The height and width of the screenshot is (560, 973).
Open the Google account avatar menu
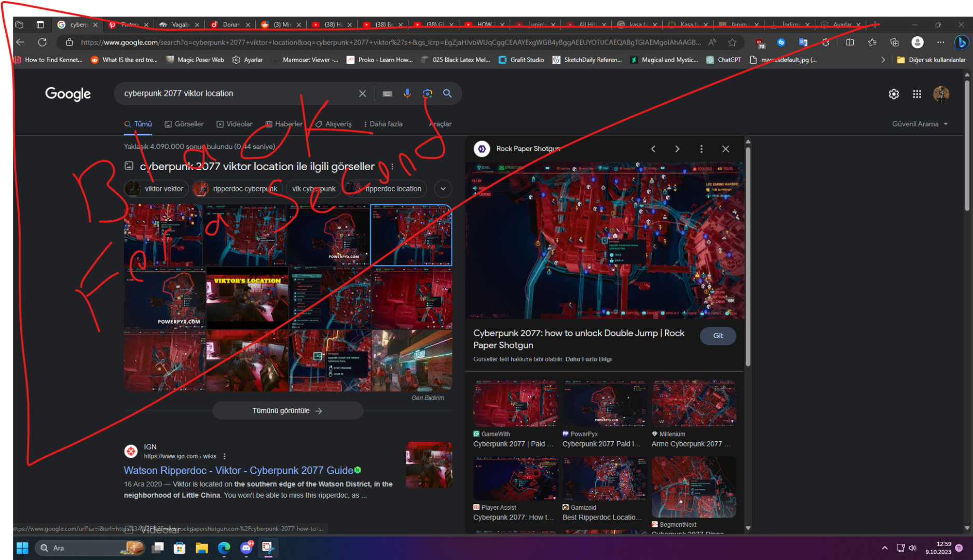pos(941,94)
